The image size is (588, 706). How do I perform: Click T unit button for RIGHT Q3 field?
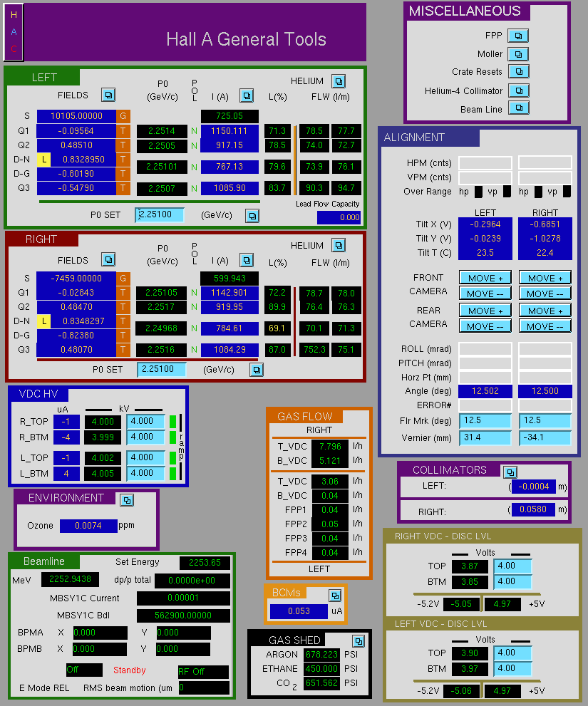[x=123, y=349]
